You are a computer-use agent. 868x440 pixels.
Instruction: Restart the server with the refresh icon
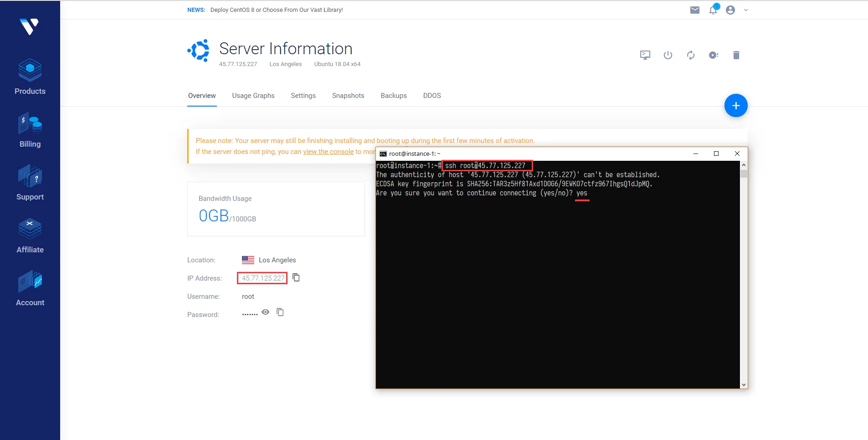click(691, 55)
